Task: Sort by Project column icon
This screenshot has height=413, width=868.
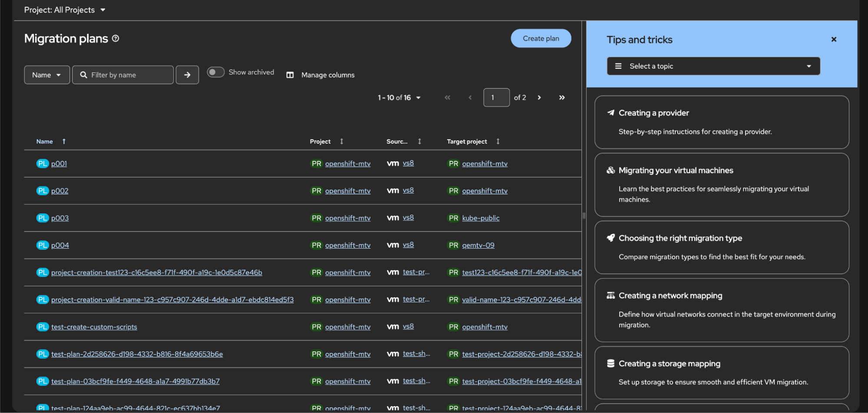Action: coord(342,141)
